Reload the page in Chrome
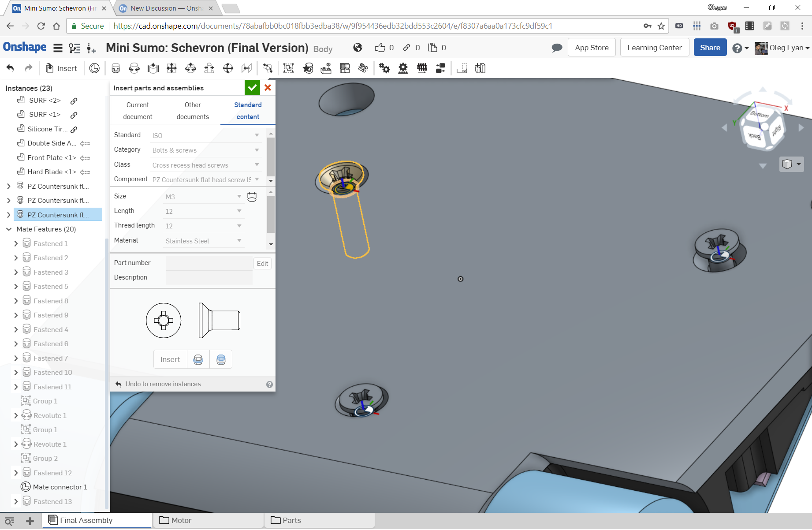This screenshot has height=530, width=812. (41, 26)
